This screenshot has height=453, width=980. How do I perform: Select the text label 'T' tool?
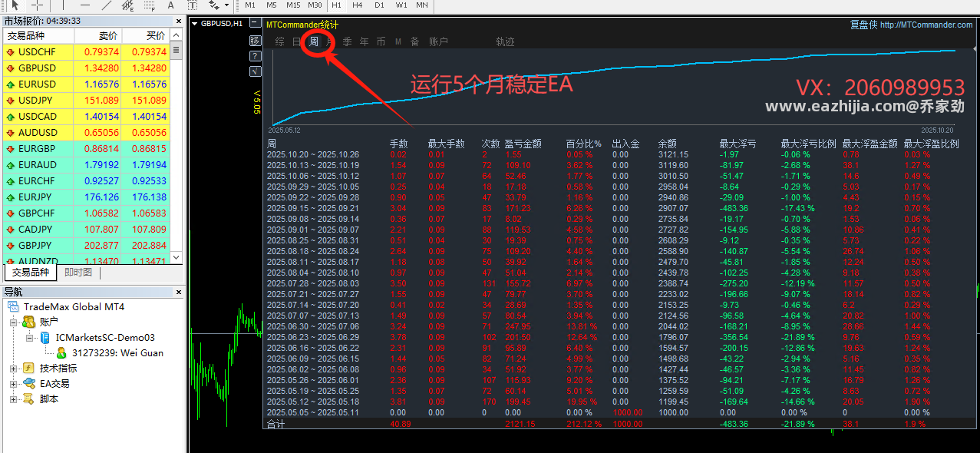click(x=191, y=5)
